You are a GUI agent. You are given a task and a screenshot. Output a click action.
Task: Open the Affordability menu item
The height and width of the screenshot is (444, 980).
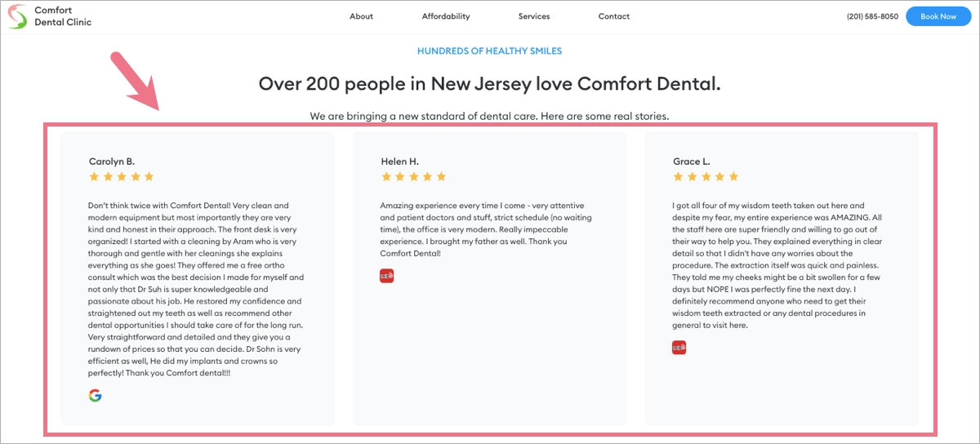point(446,16)
